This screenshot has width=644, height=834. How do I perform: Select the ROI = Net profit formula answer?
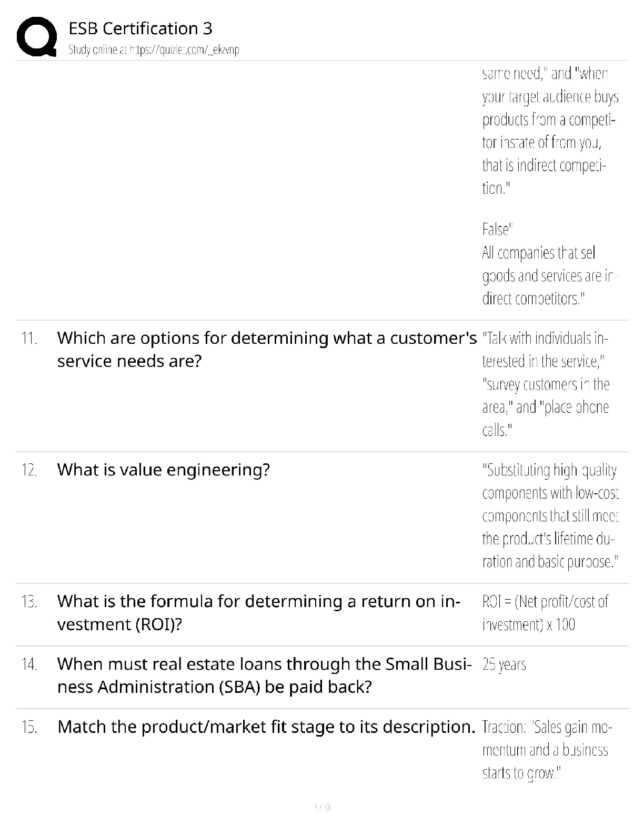(x=545, y=613)
